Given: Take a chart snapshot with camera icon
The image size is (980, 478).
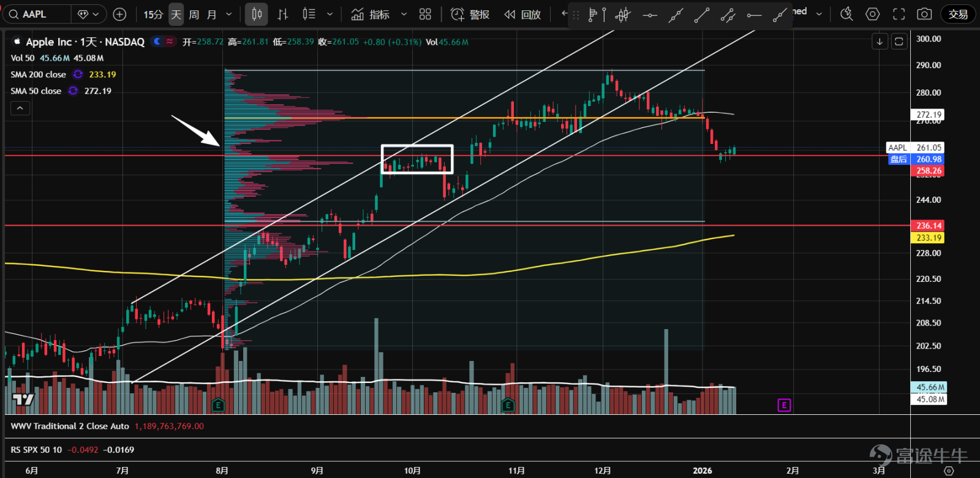Looking at the screenshot, I should (924, 14).
